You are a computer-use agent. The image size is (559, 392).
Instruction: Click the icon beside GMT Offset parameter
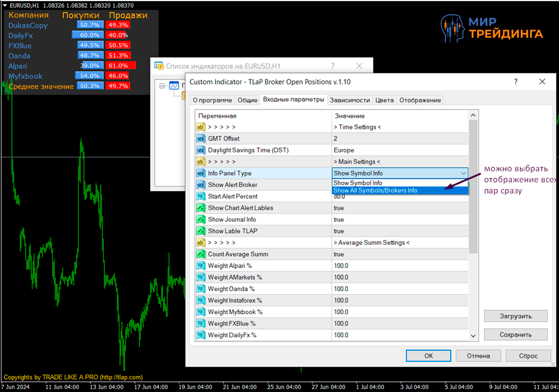click(x=200, y=138)
